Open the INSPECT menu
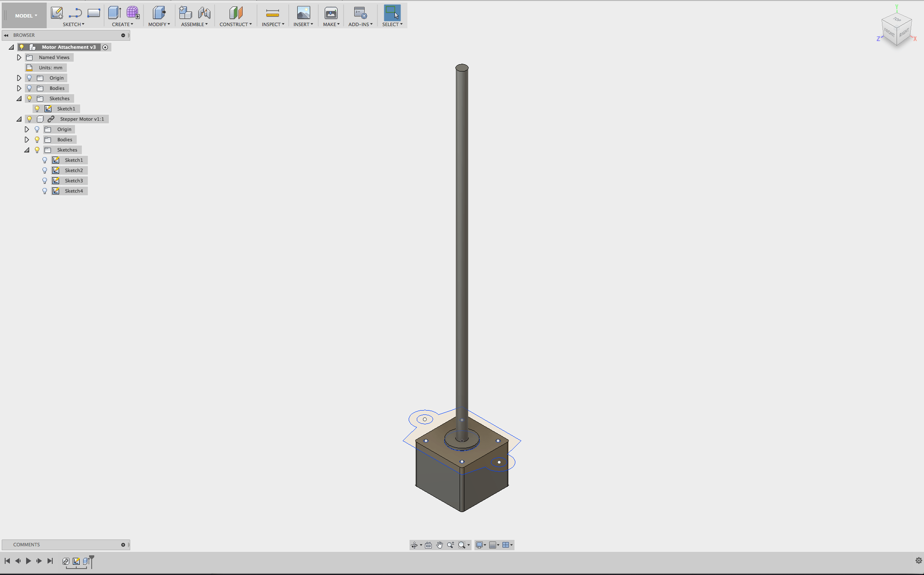This screenshot has width=924, height=575. [273, 24]
